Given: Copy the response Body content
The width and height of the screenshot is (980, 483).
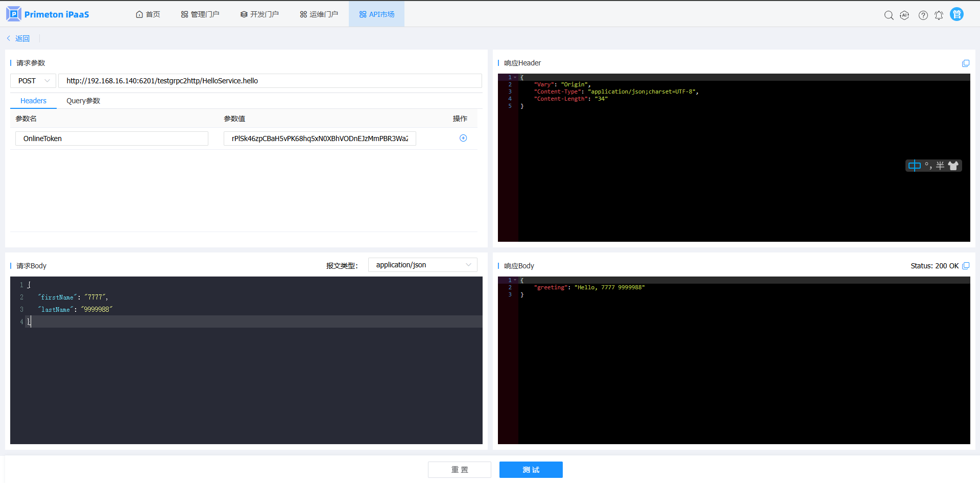Looking at the screenshot, I should (965, 266).
